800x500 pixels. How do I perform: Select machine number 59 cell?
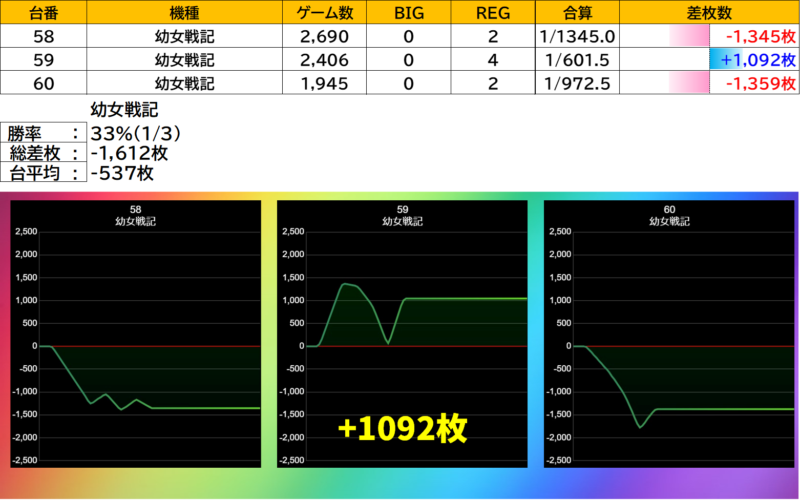(x=43, y=60)
